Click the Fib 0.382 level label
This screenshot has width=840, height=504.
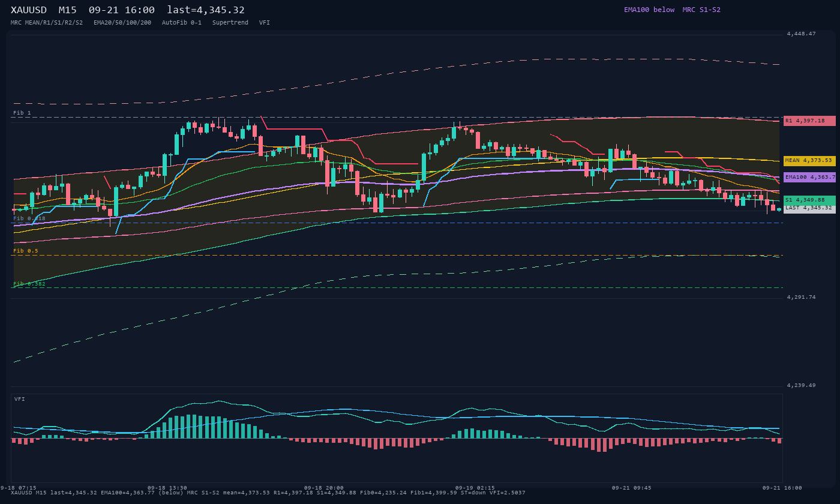[x=29, y=284]
